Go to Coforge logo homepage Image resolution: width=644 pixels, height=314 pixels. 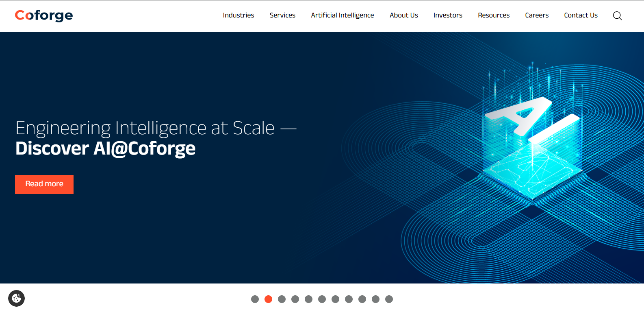tap(44, 15)
